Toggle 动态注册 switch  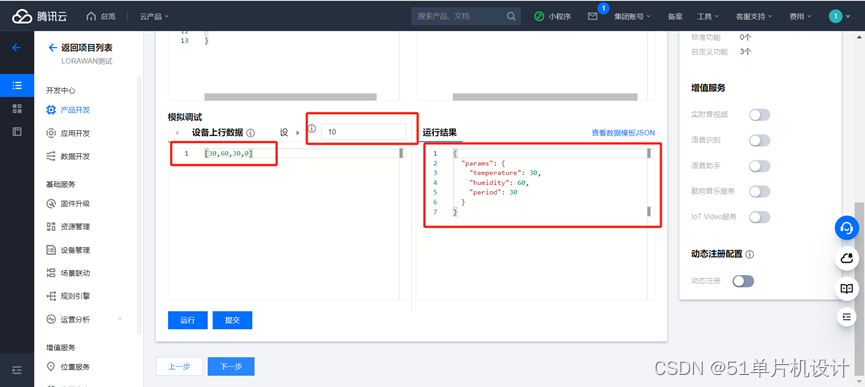[x=743, y=281]
